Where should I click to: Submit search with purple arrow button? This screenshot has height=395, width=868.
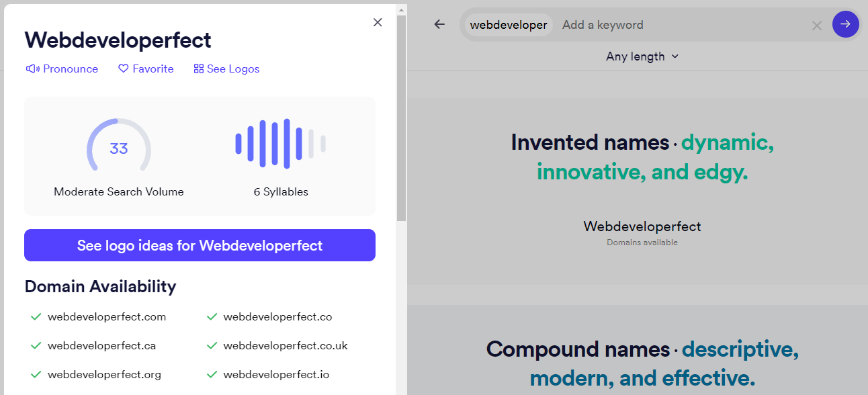[845, 24]
